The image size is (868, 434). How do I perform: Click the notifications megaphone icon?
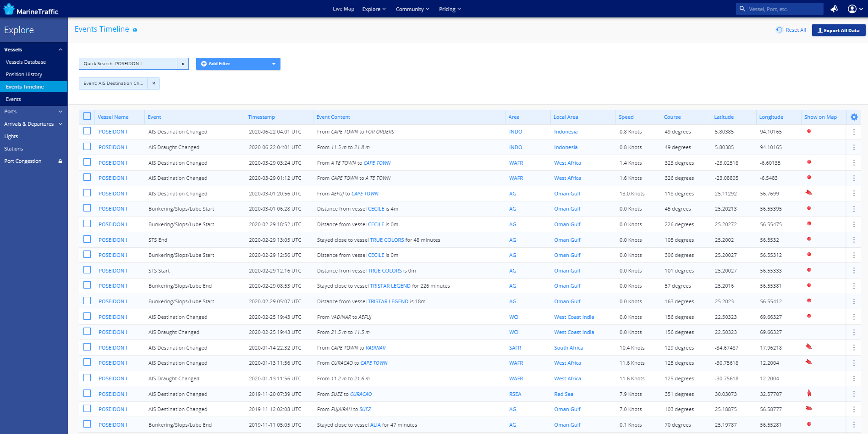coord(834,9)
